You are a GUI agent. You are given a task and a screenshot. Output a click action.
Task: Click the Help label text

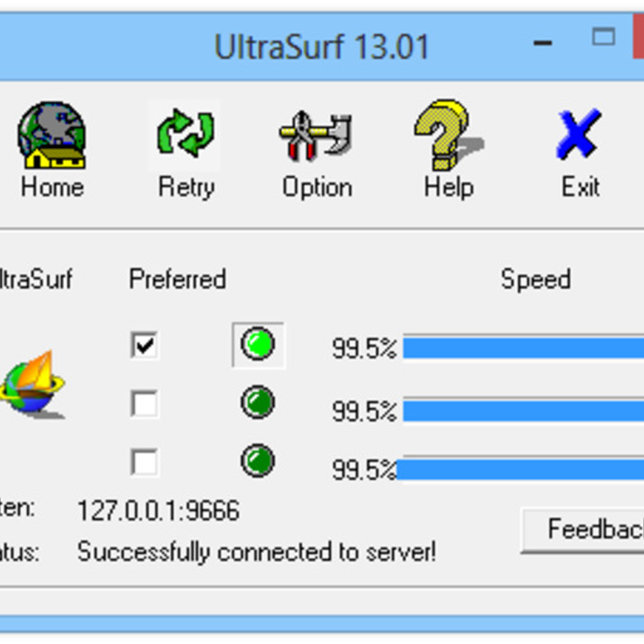449,188
